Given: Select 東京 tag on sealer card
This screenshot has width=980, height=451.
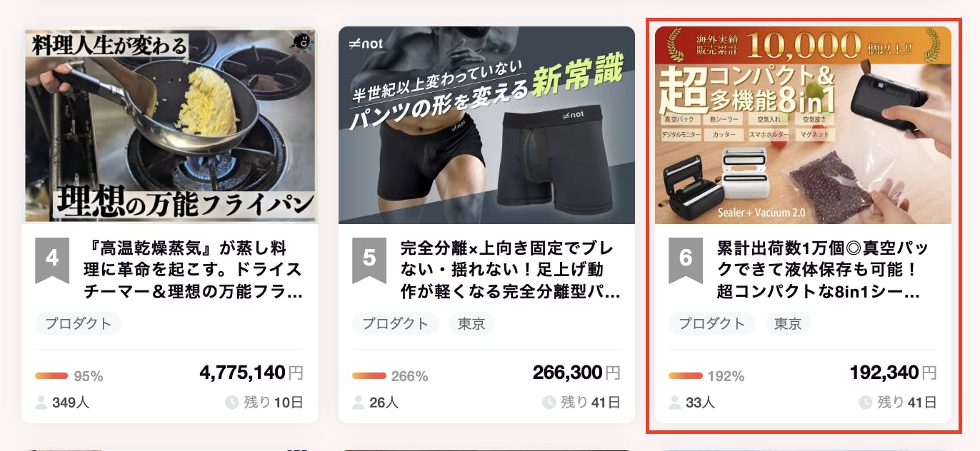Looking at the screenshot, I should point(788,323).
